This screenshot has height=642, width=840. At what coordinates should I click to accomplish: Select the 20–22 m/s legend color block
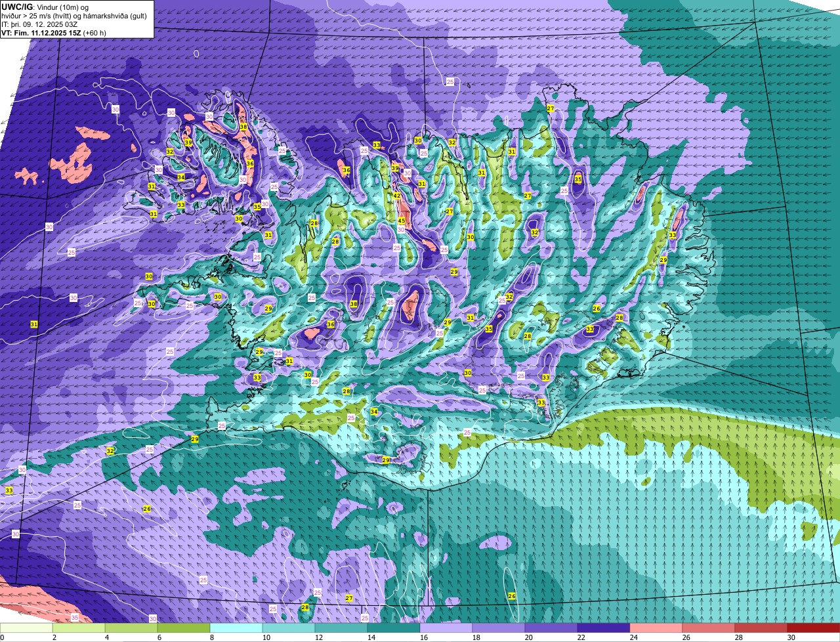pos(551,628)
